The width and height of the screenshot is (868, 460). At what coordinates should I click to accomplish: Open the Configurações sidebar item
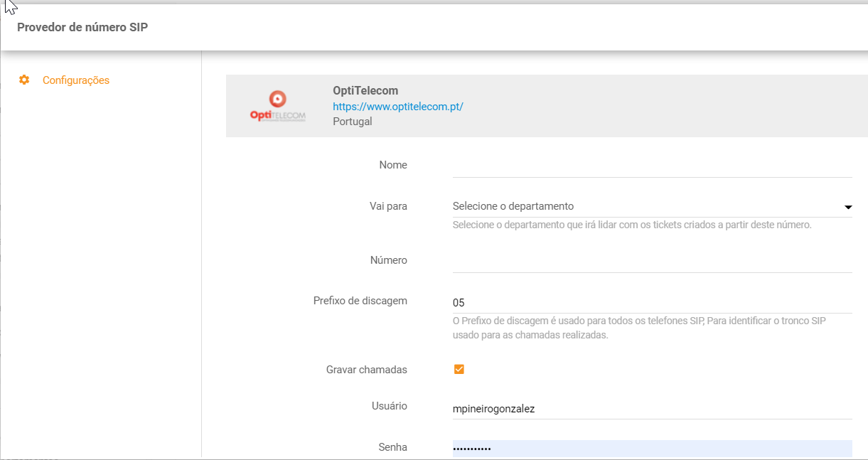click(75, 80)
